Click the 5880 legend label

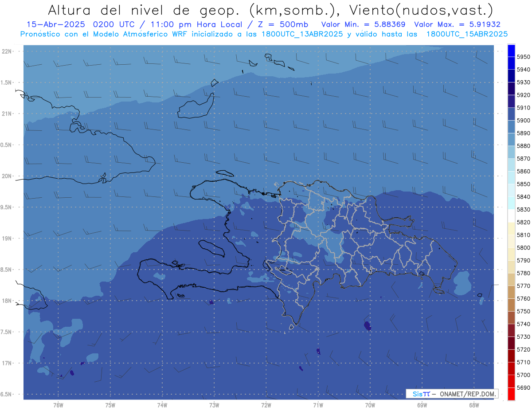pyautogui.click(x=524, y=146)
